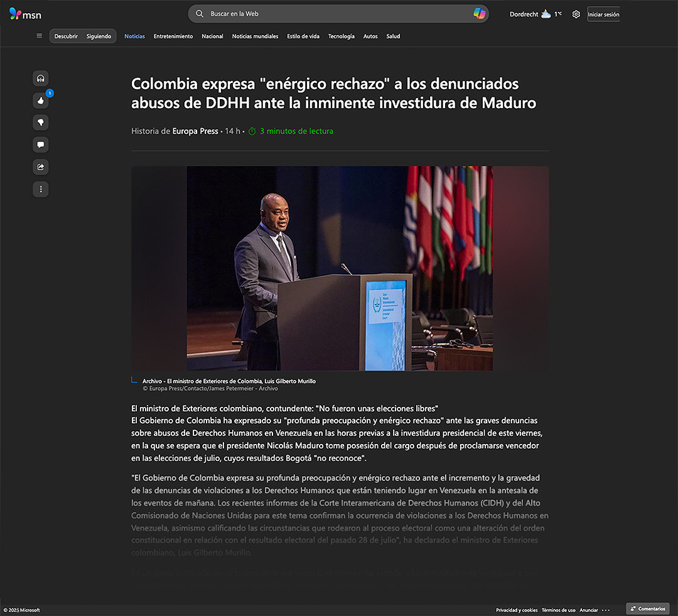
Task: Open settings gear icon
Action: [x=576, y=14]
